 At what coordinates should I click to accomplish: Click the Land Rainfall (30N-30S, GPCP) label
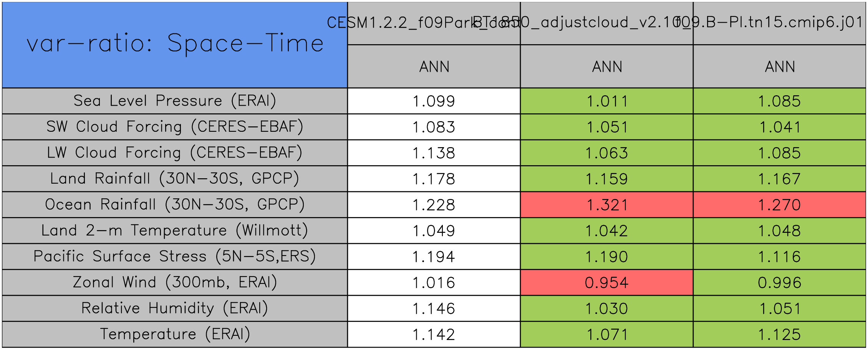tap(175, 178)
